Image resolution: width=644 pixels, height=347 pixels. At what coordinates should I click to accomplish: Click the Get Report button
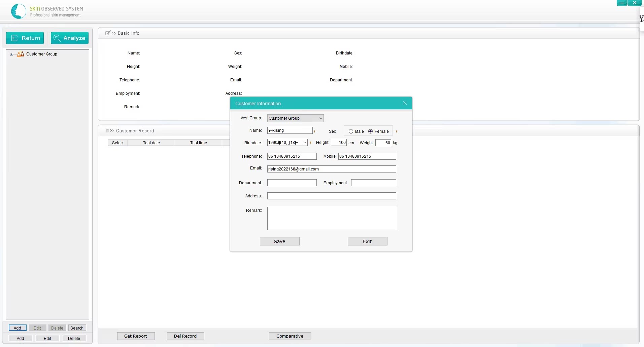tap(136, 336)
